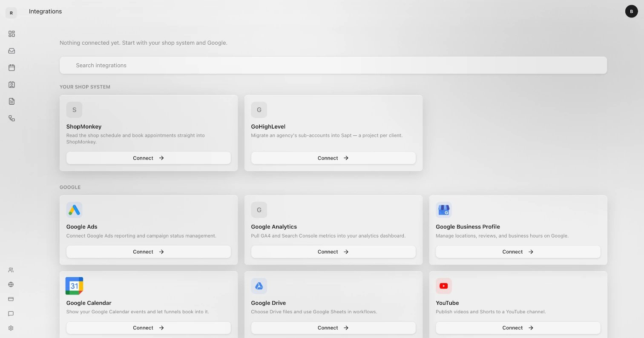Connect the Google Calendar integration
This screenshot has width=644, height=338.
[x=149, y=328]
